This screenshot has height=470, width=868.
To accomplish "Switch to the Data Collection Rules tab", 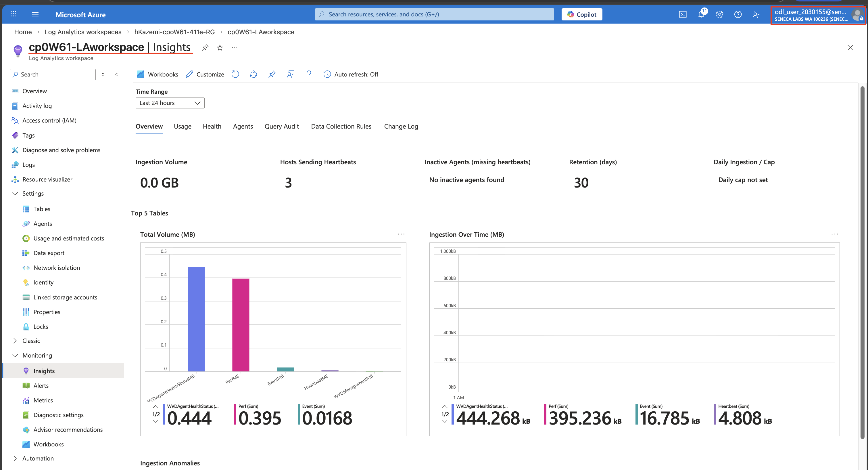I will (x=341, y=127).
